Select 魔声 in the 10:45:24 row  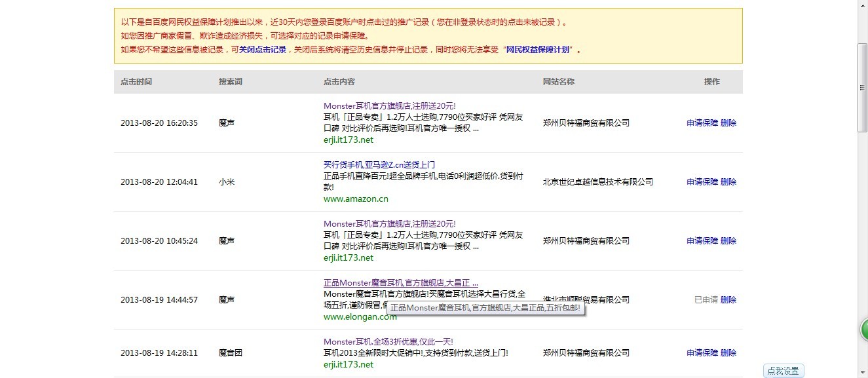pos(227,241)
